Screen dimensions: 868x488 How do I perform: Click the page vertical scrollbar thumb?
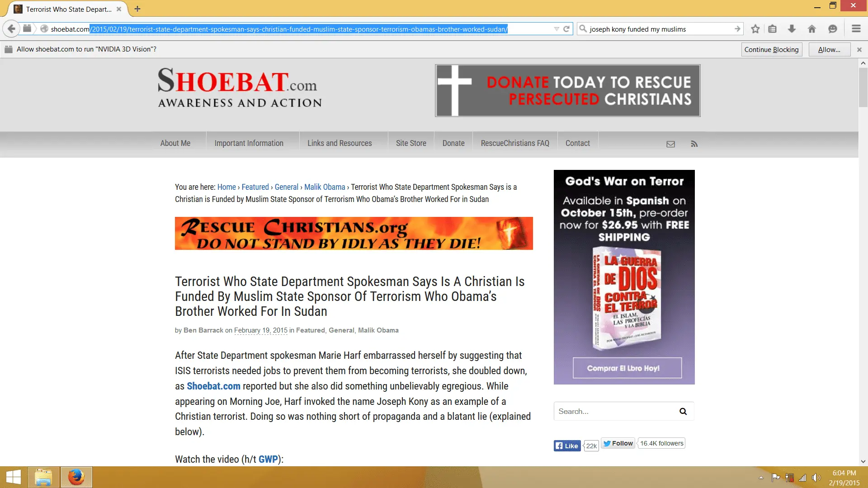point(863,88)
